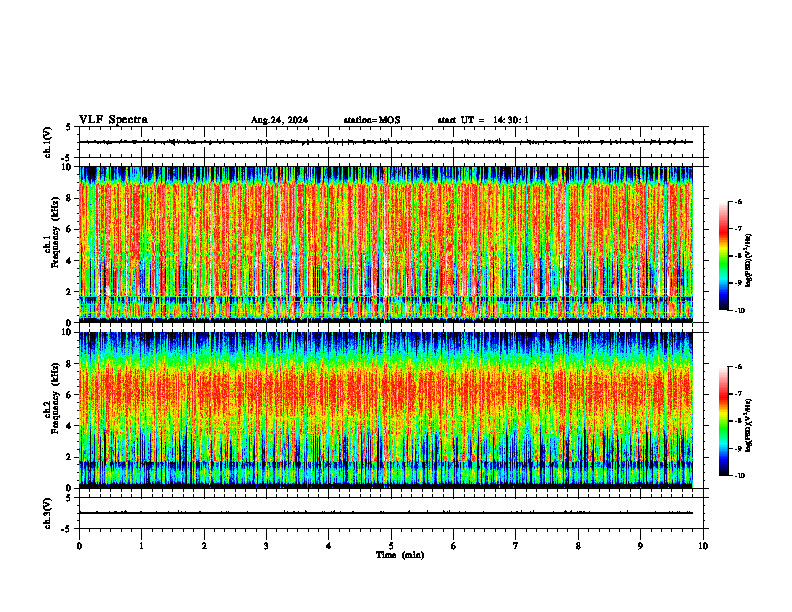Screen dimensions: 792x612
Task: Click the time axis tick label "10"
Action: tap(703, 546)
